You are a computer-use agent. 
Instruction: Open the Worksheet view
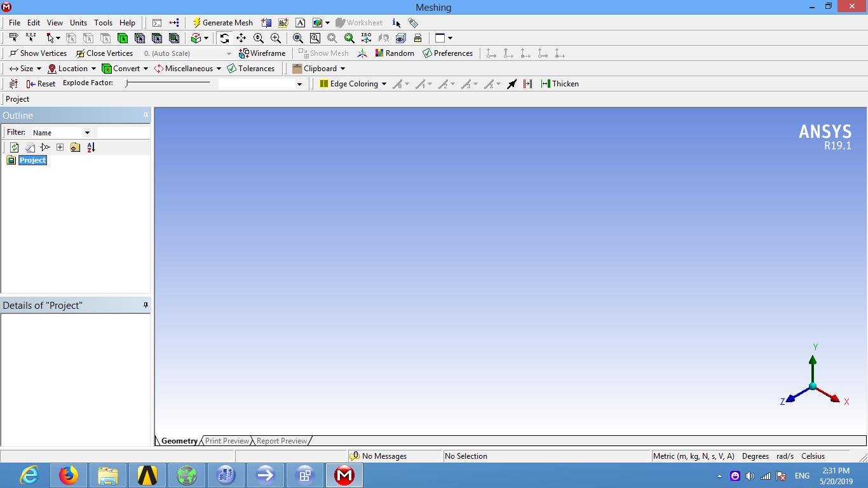pyautogui.click(x=360, y=22)
